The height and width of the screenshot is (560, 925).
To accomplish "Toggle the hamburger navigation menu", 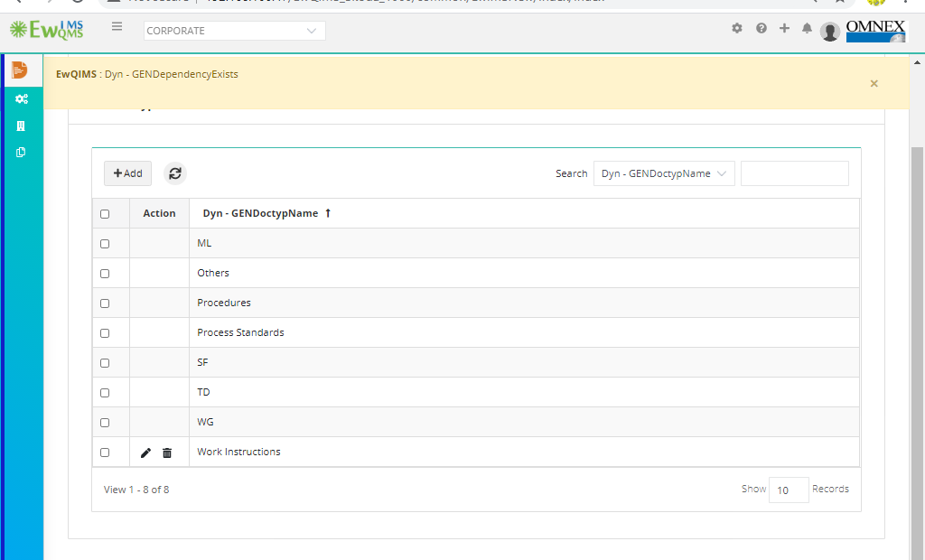I will pos(117,26).
